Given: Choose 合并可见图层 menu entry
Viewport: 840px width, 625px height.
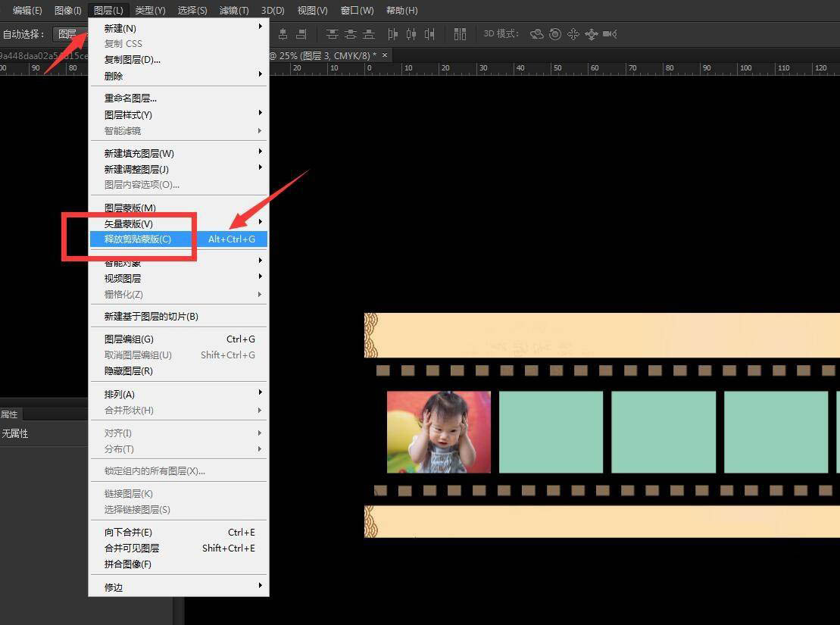Looking at the screenshot, I should [x=179, y=548].
